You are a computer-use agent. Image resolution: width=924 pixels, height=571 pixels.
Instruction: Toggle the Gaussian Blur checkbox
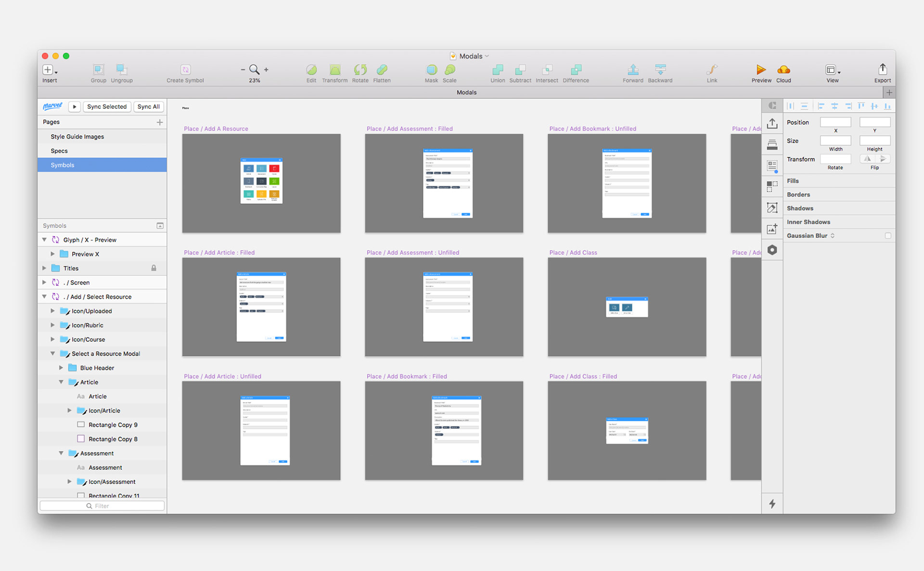point(888,235)
